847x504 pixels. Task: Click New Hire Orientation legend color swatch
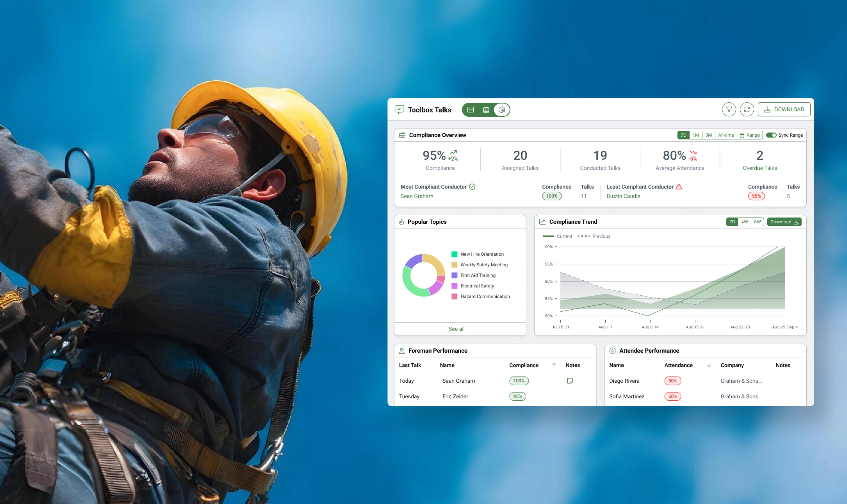[x=454, y=254]
